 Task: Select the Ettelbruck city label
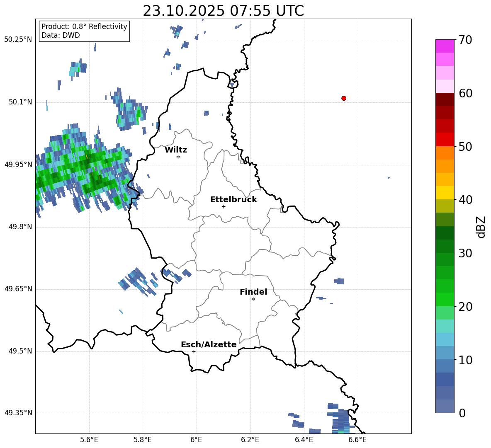[x=233, y=199]
